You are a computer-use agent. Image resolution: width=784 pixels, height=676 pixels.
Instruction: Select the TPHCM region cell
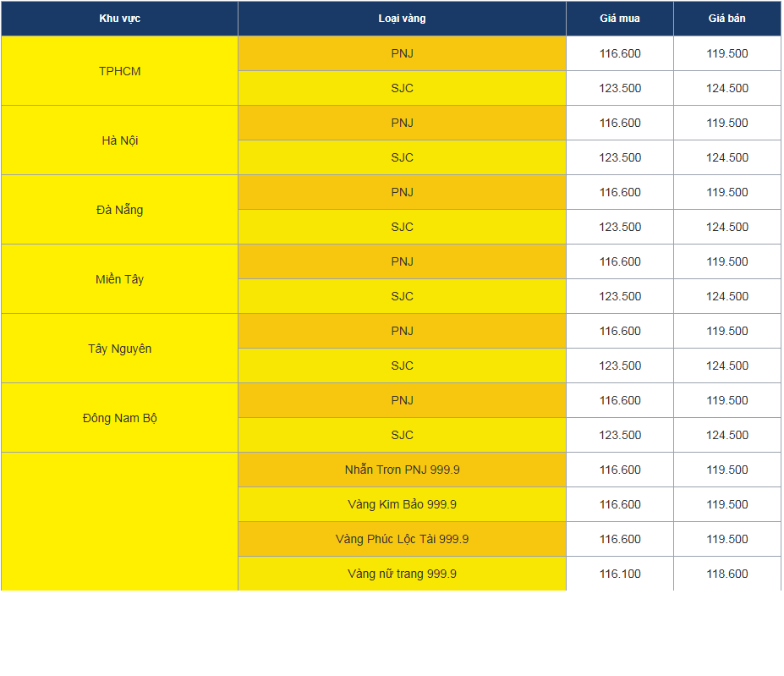pos(119,71)
